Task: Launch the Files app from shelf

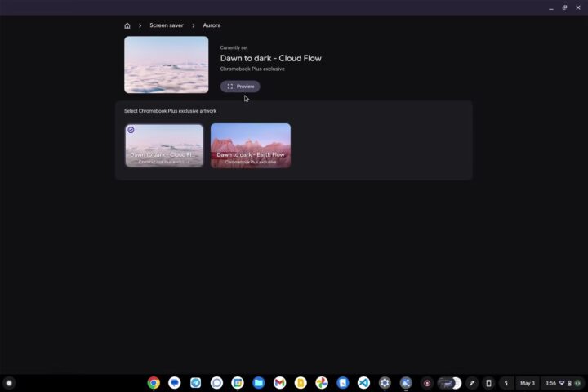Action: 259,383
